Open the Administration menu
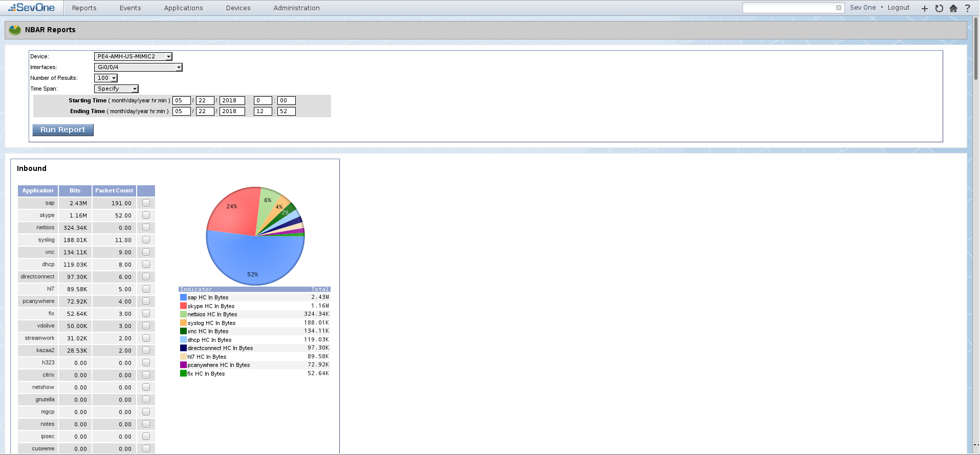This screenshot has height=455, width=980. (x=296, y=8)
